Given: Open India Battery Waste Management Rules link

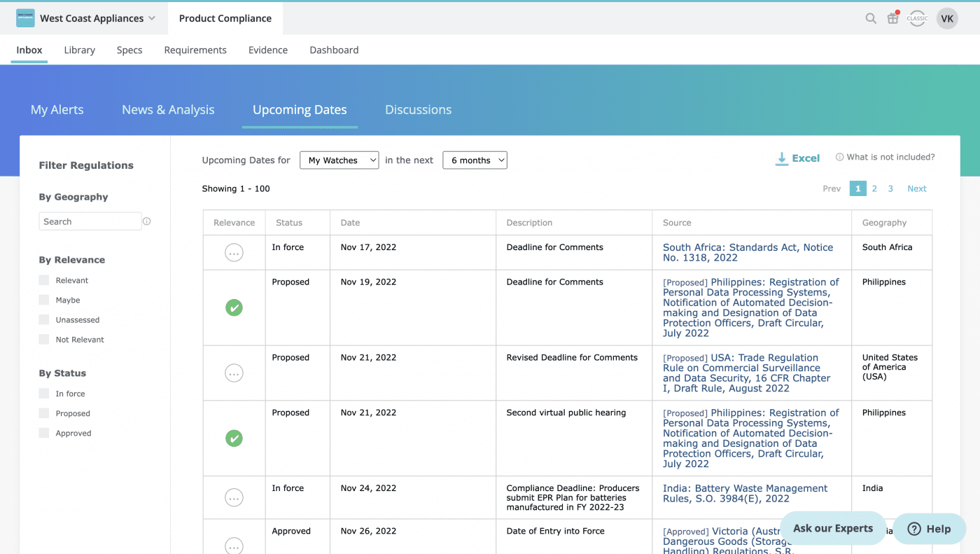Looking at the screenshot, I should tap(745, 494).
